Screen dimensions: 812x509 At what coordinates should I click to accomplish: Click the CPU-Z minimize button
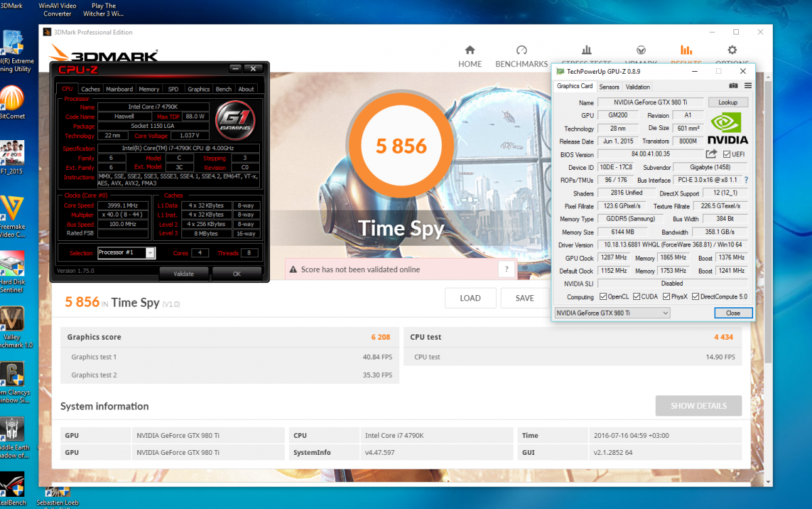coord(235,68)
